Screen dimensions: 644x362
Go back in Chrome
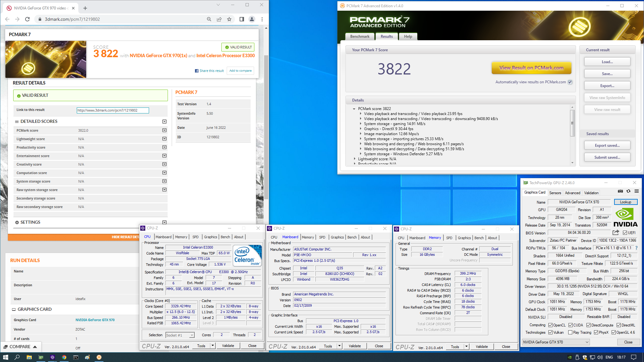(x=7, y=19)
